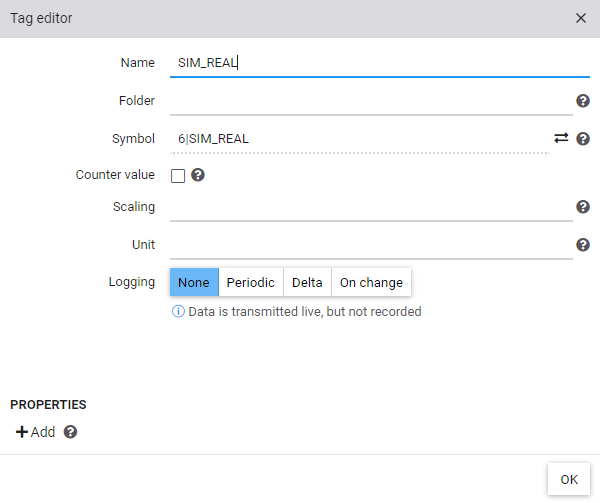600x503 pixels.
Task: Click the Logging label
Action: (x=132, y=282)
